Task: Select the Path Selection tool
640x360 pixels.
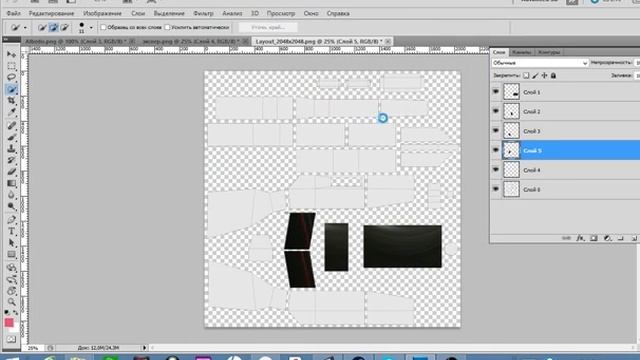Action: (x=11, y=243)
